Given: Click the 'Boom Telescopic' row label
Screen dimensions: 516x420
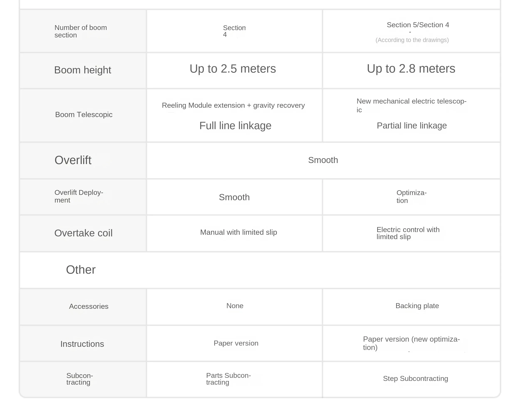Looking at the screenshot, I should pos(84,115).
